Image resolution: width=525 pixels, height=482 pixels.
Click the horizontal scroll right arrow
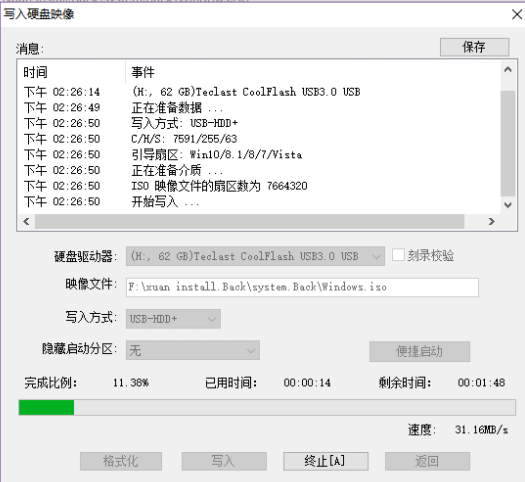tap(491, 221)
